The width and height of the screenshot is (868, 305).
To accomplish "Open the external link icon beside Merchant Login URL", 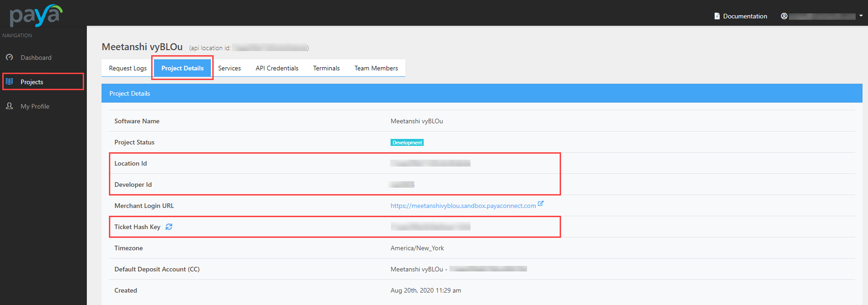I will (x=541, y=203).
